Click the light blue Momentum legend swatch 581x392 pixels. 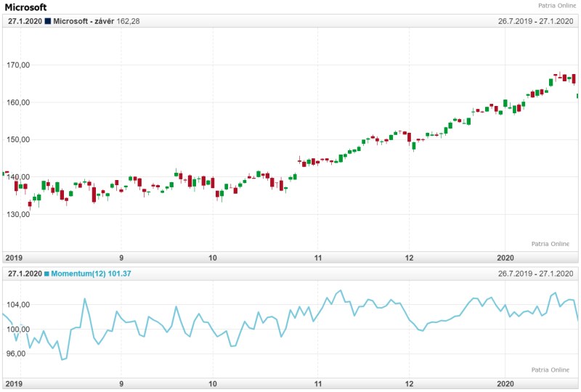(48, 273)
